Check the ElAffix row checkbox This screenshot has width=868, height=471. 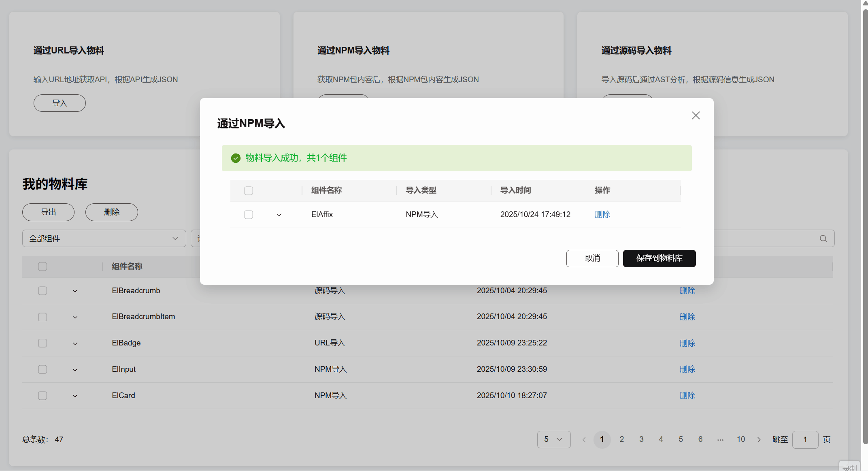[249, 215]
